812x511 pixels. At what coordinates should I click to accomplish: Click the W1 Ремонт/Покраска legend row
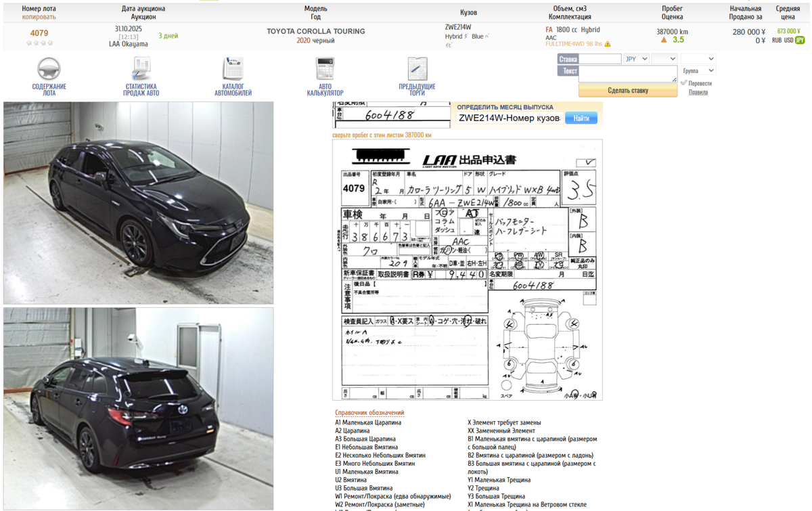tap(393, 496)
